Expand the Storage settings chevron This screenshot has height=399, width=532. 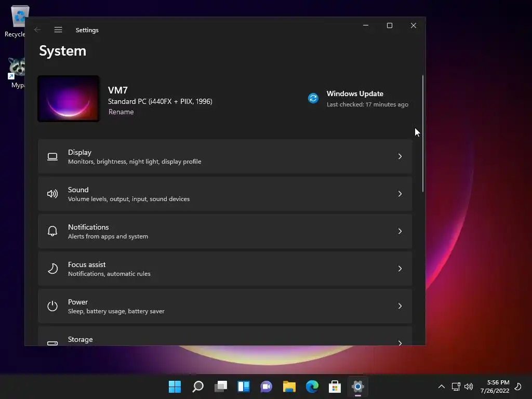point(400,343)
